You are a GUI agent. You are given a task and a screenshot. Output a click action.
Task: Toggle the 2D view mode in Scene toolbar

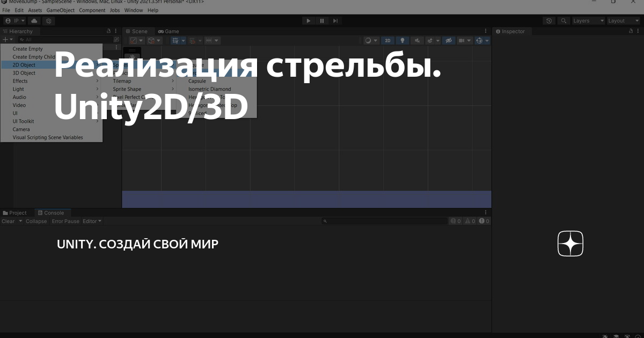[387, 40]
